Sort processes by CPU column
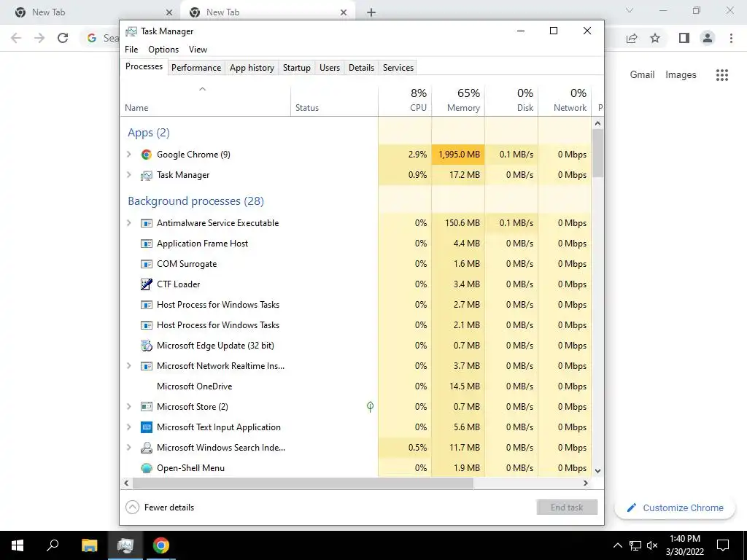The height and width of the screenshot is (560, 747). tap(405, 101)
